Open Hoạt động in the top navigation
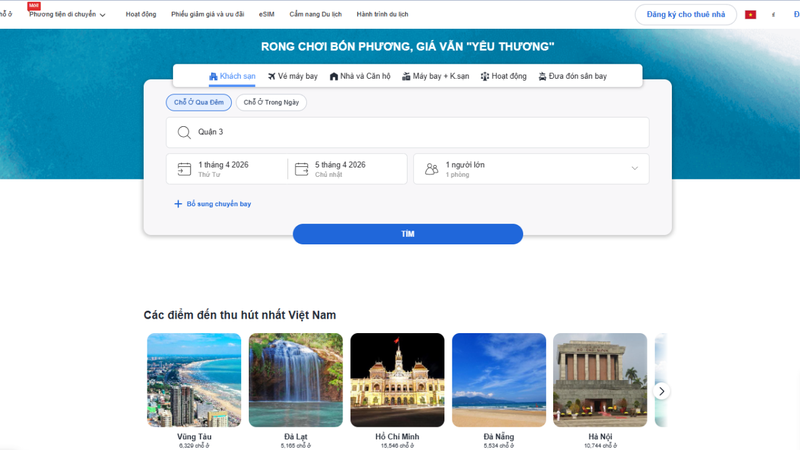This screenshot has width=800, height=450. (x=141, y=14)
